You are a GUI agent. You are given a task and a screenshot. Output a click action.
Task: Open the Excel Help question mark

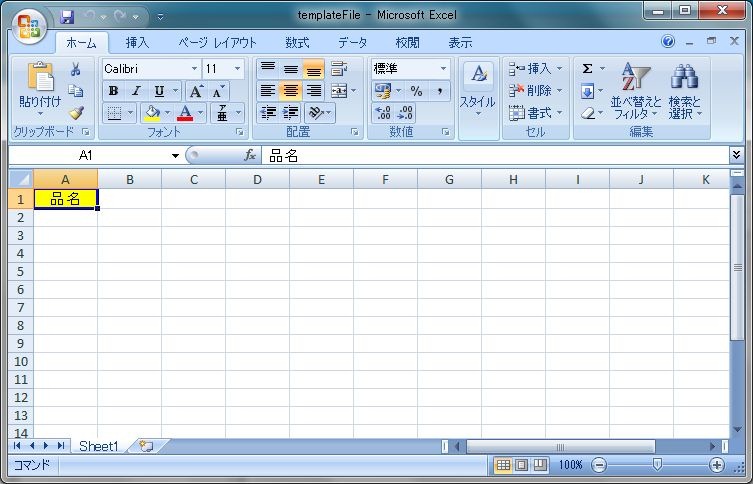(668, 41)
